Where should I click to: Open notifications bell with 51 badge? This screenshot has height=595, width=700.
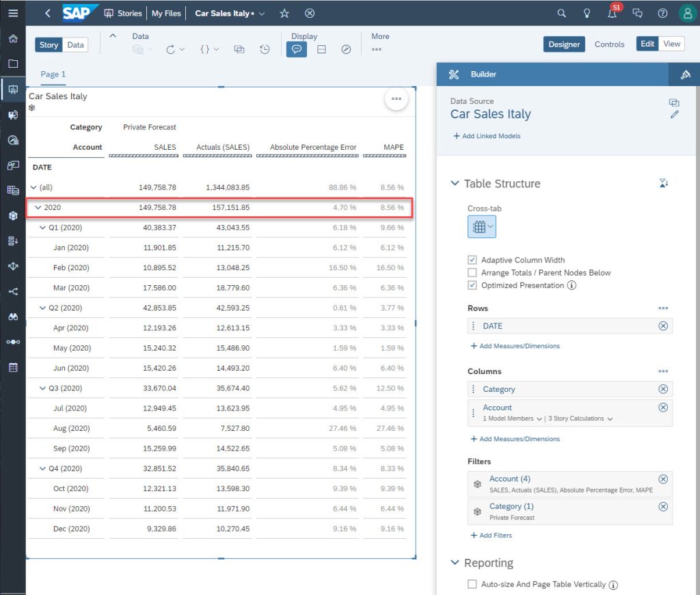pos(612,12)
